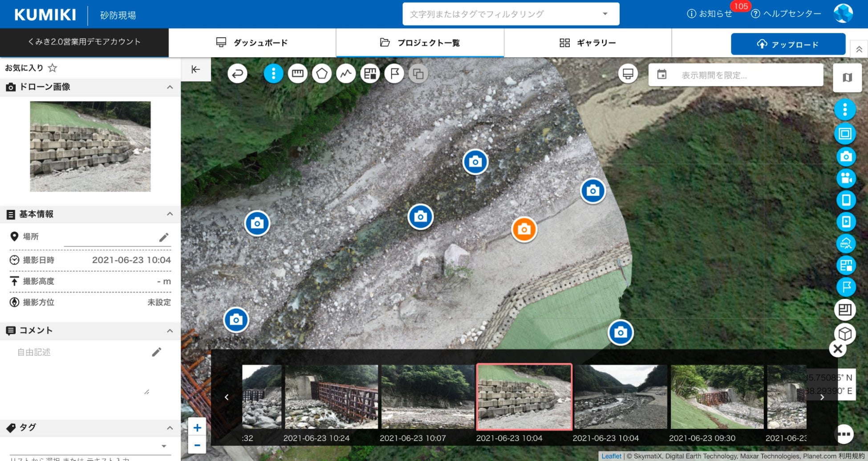
Task: Toggle the smartphone layer in right toolbar
Action: 846,200
